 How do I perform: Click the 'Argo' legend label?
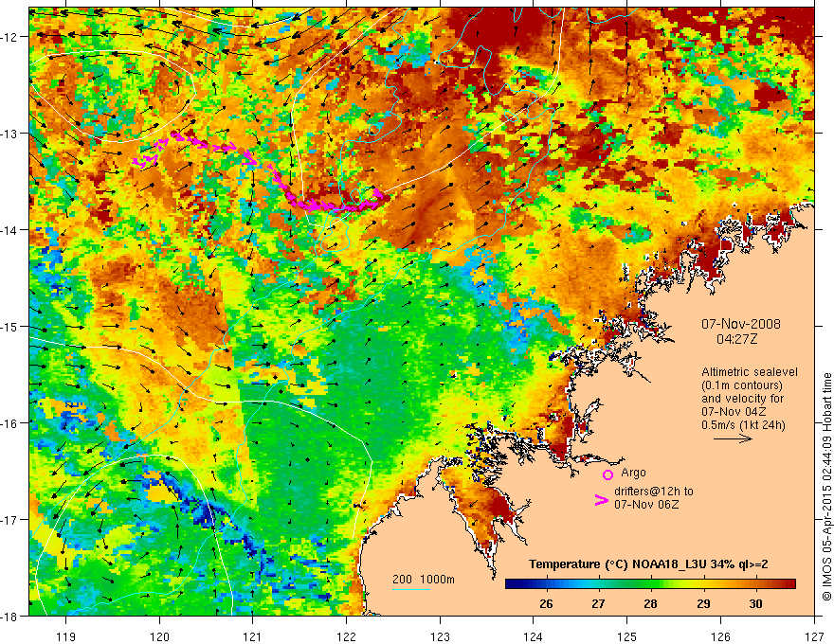(633, 473)
